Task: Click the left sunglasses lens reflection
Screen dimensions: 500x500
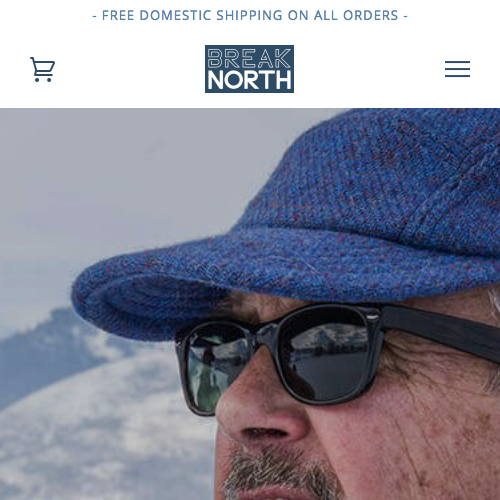Action: 213,367
